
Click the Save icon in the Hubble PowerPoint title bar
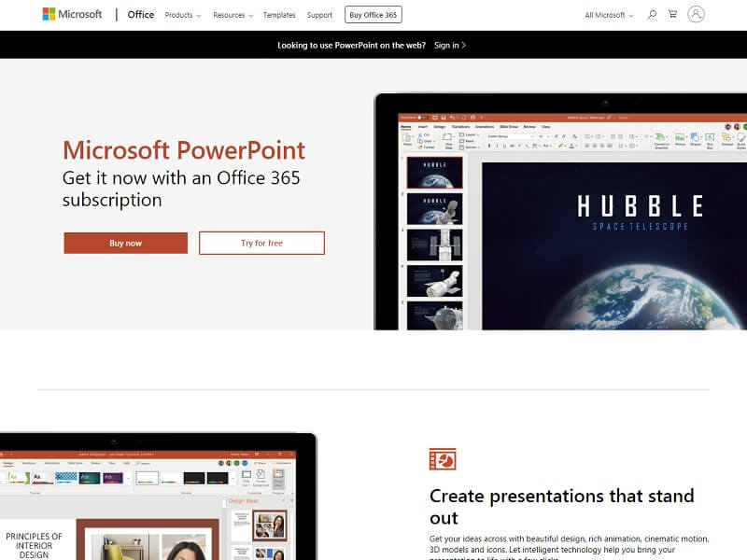(x=444, y=118)
